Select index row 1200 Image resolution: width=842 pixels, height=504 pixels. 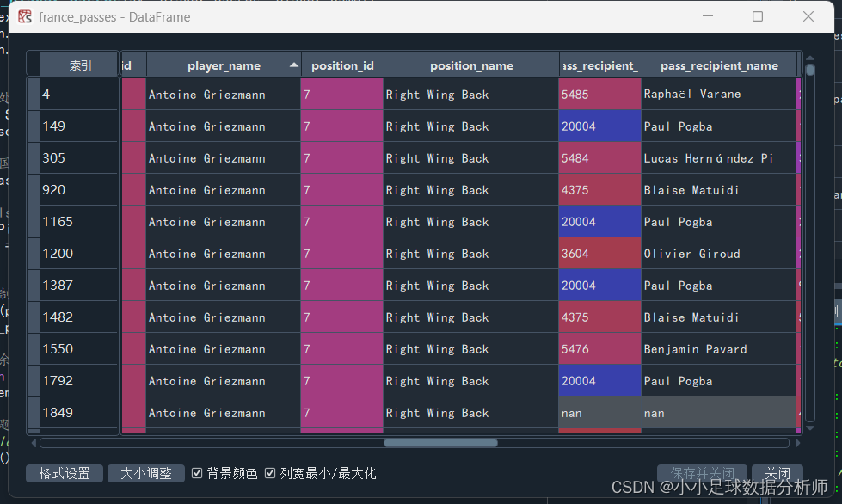79,254
